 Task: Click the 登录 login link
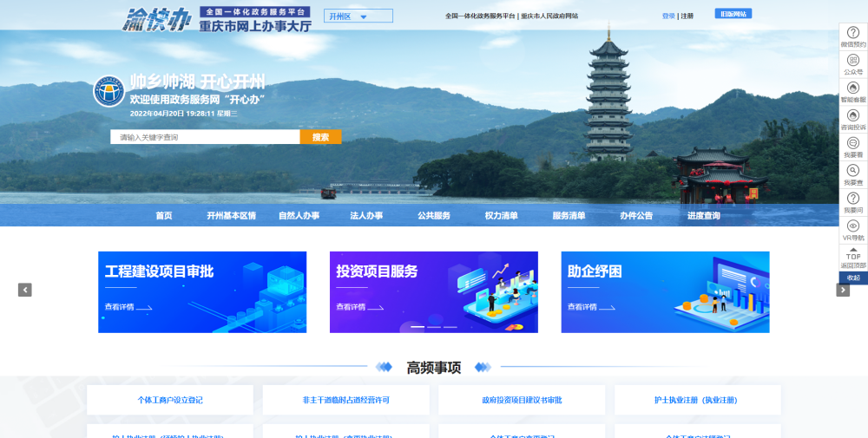667,16
